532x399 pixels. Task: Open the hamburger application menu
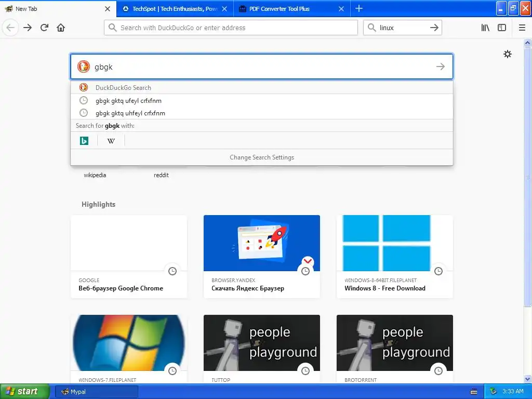[x=522, y=28]
